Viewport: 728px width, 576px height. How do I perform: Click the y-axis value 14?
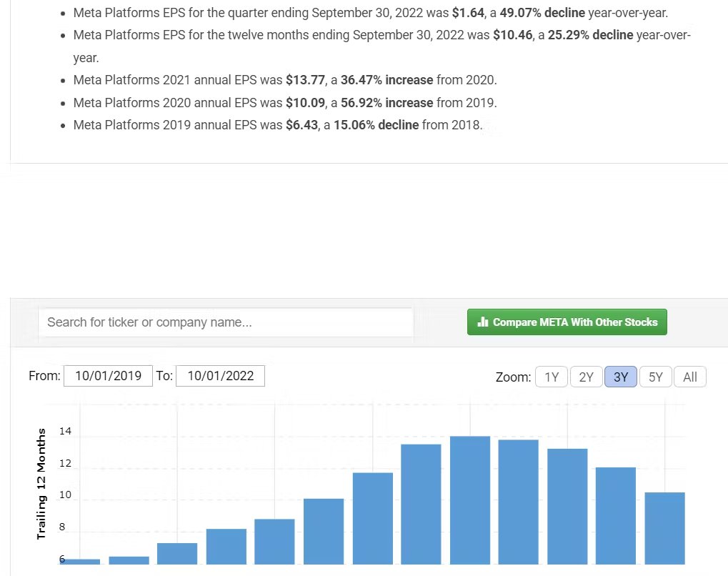pyautogui.click(x=66, y=431)
